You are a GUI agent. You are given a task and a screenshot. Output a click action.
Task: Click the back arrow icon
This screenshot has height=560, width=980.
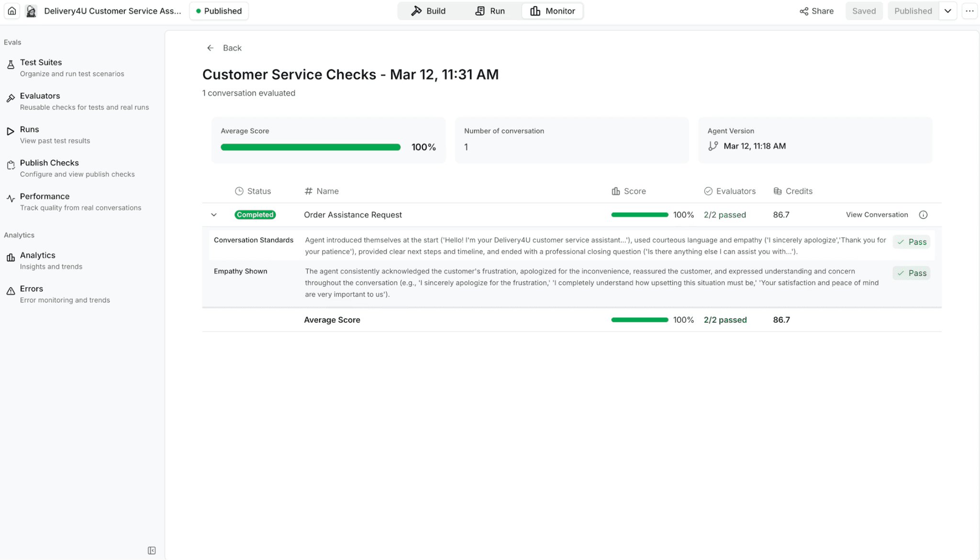tap(210, 48)
